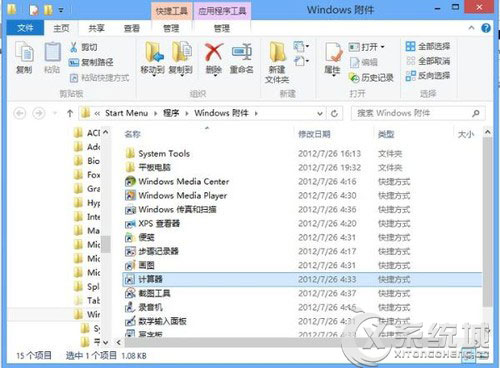Open the Easy access dropdown icon
500x368 pixels.
(x=301, y=61)
